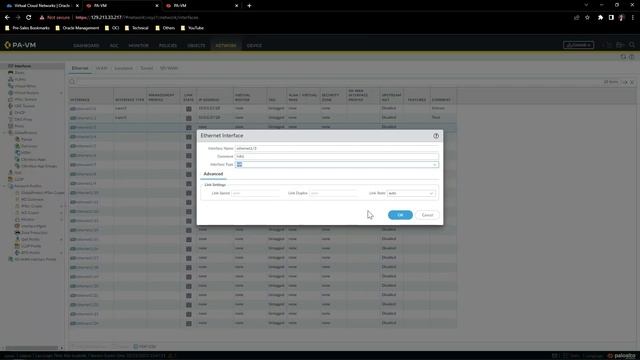This screenshot has height=360, width=640.
Task: Click the browser address bar URL
Action: click(x=137, y=18)
